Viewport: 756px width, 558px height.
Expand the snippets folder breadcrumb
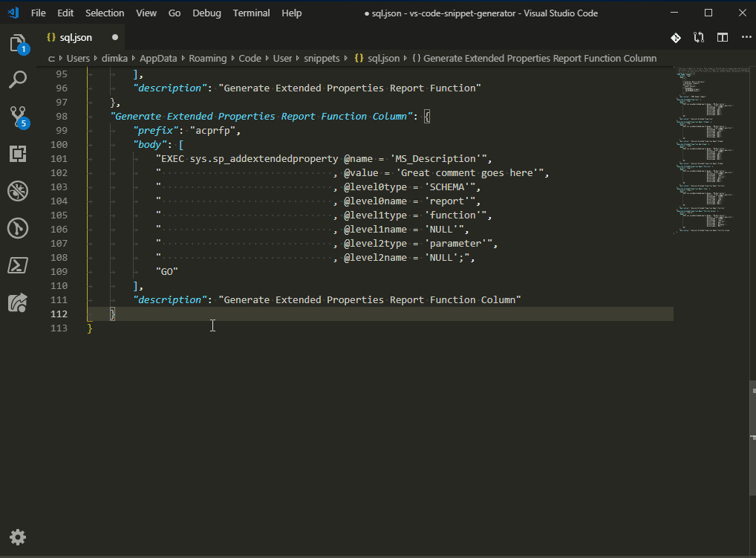322,58
